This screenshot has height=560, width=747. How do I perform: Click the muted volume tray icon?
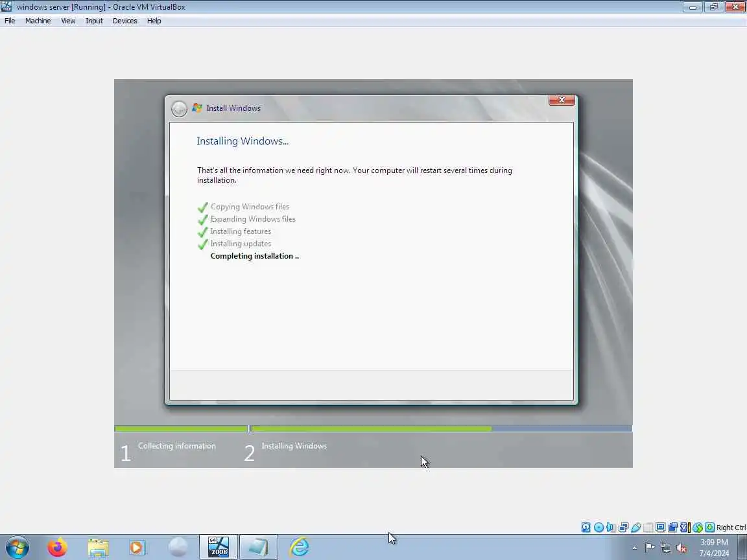682,548
